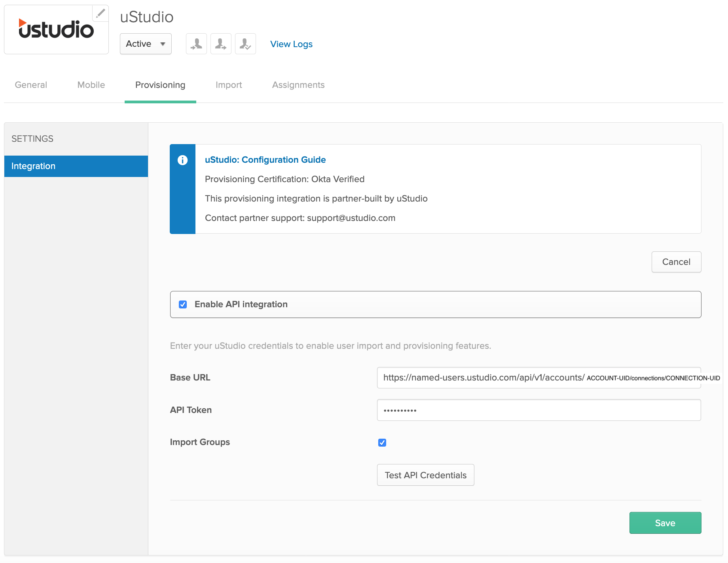The height and width of the screenshot is (563, 728).
Task: Select Integration in the settings sidebar
Action: point(76,166)
